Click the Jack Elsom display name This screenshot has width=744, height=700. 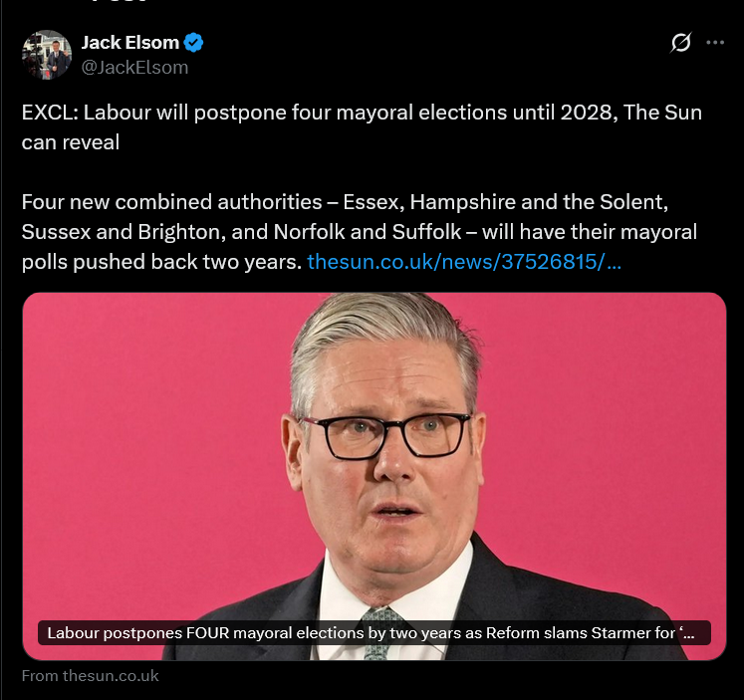(x=130, y=43)
